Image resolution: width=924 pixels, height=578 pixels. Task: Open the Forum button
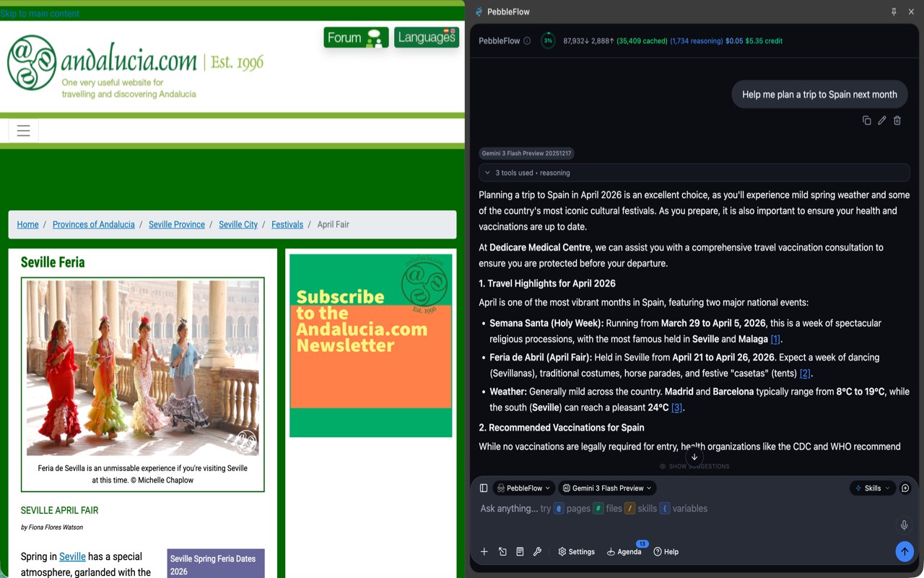pos(356,38)
